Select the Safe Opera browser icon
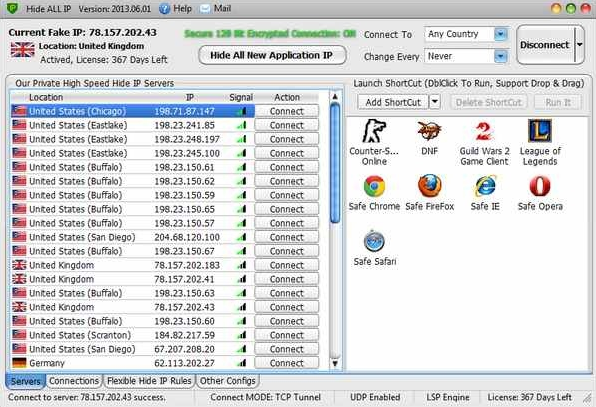Screen dimensions: 596x407 click(x=540, y=186)
